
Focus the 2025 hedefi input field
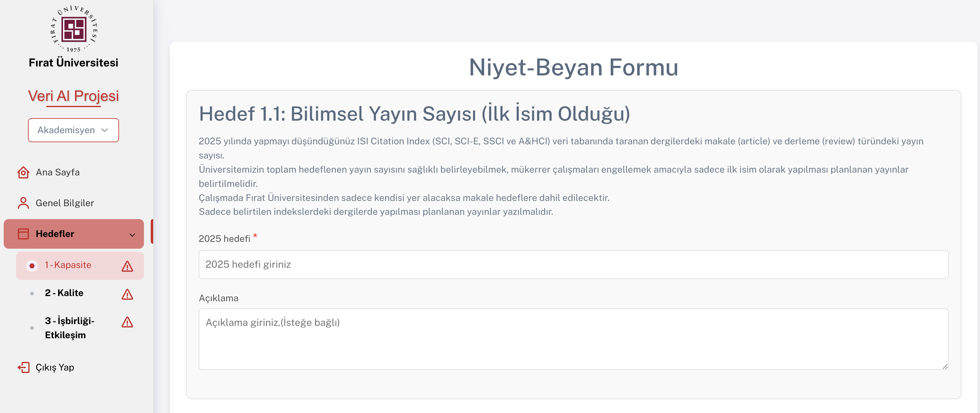tap(573, 264)
